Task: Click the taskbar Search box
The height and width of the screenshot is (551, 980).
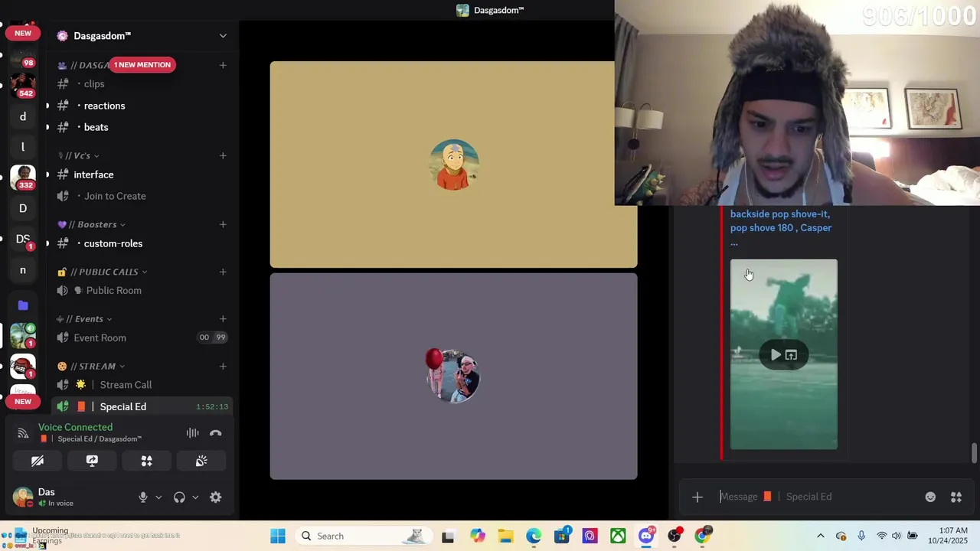Action: [362, 536]
